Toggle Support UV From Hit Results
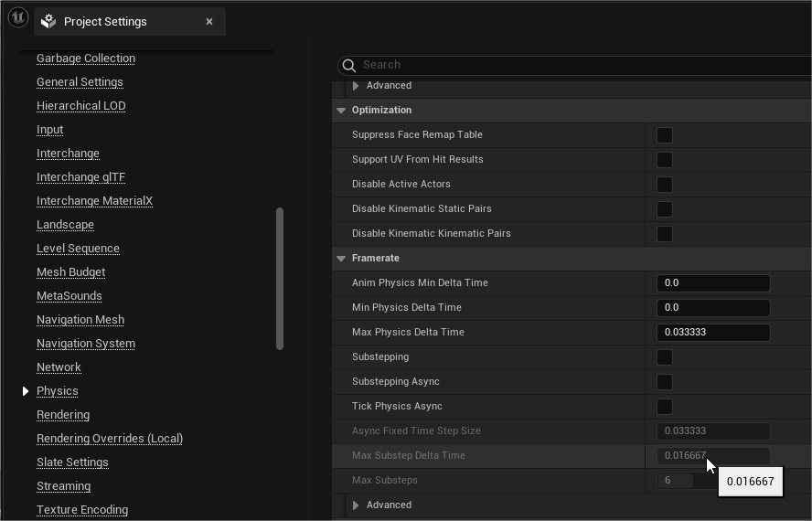 [x=665, y=160]
